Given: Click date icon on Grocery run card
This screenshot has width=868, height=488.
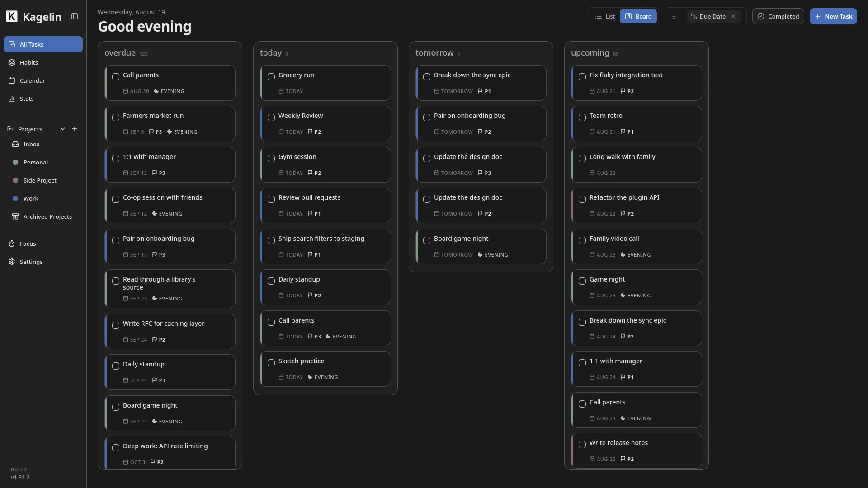Looking at the screenshot, I should click(x=281, y=91).
